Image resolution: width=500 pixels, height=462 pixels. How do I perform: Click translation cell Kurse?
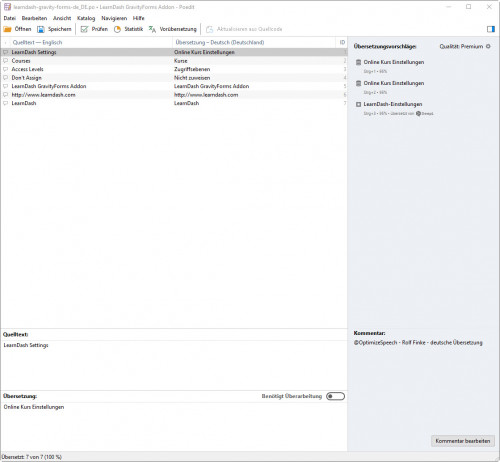181,61
